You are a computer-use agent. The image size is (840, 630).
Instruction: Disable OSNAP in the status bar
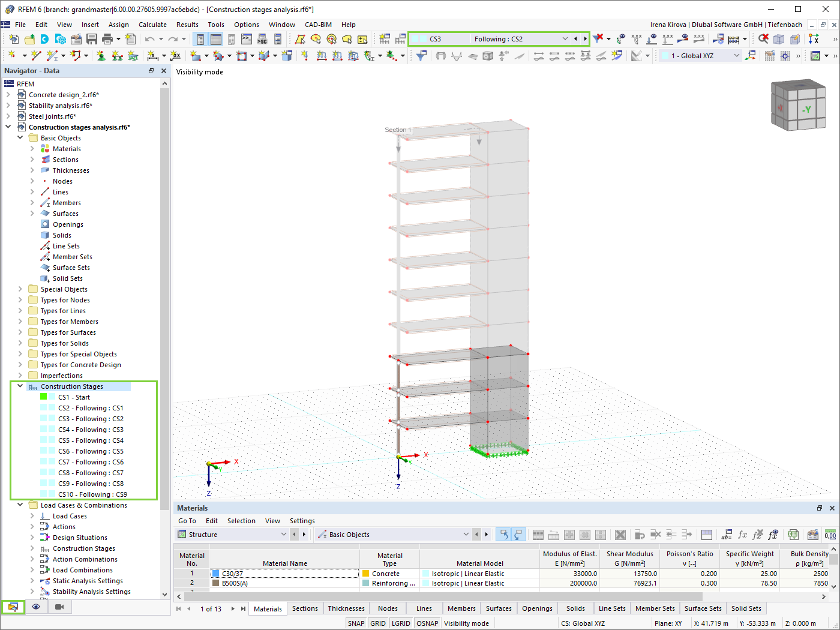click(x=427, y=623)
